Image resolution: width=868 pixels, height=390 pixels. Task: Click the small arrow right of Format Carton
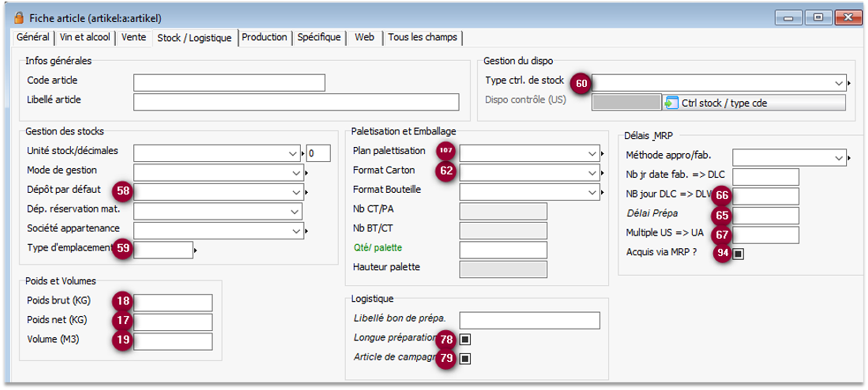602,173
